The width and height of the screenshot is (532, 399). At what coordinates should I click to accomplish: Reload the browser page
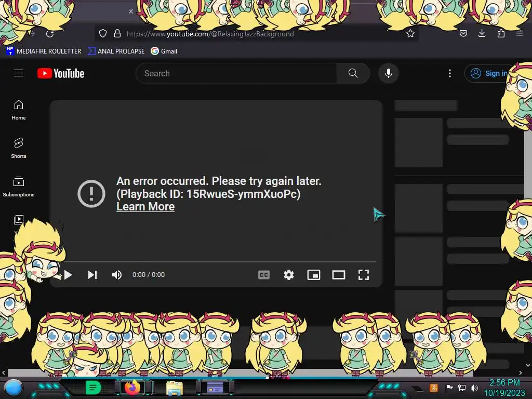[50, 34]
